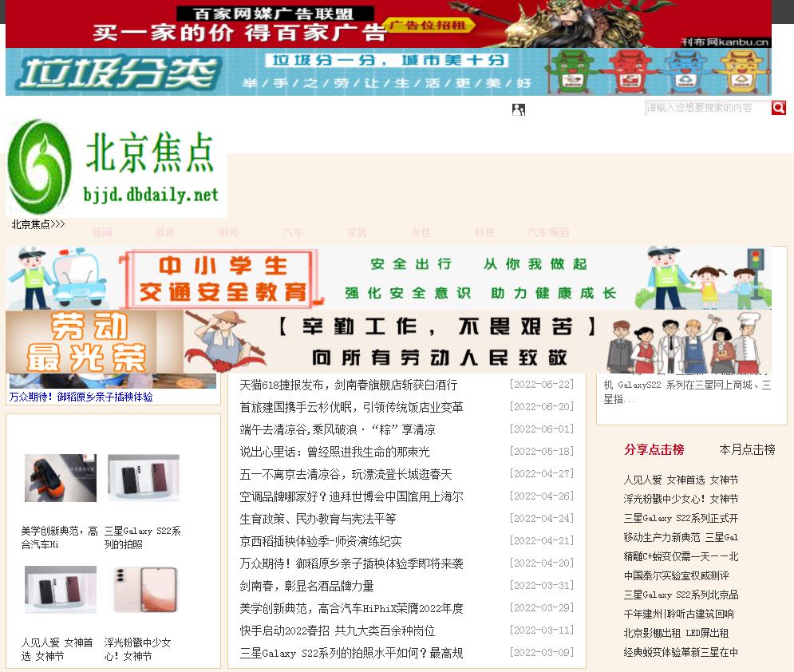Open the 科技 navigation menu item
Screen dimensions: 794x672
(x=484, y=232)
